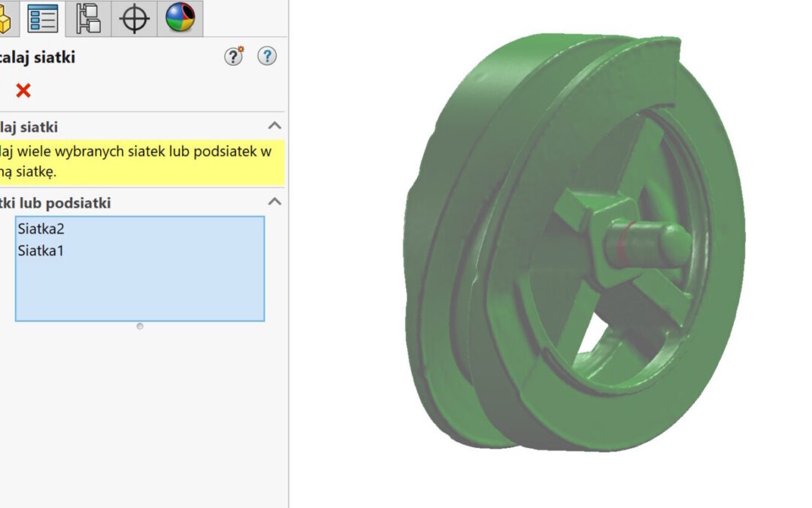Open the FeatureManager design tree tab

(x=6, y=19)
